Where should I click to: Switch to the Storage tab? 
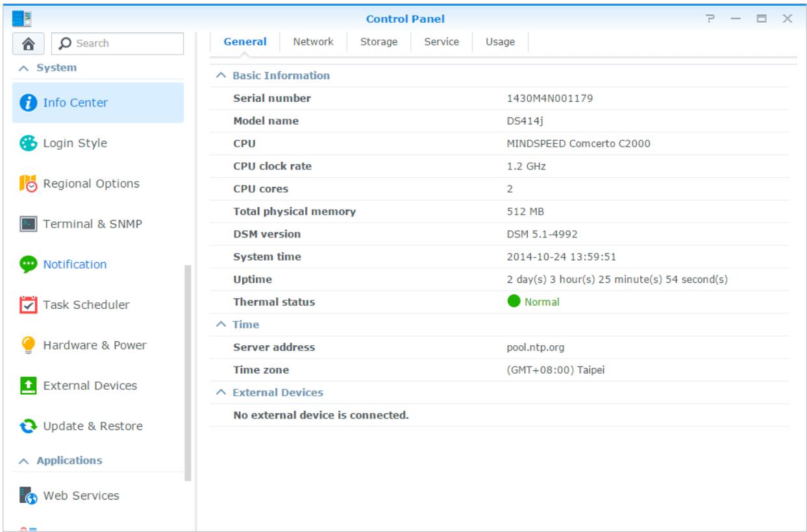pyautogui.click(x=379, y=42)
